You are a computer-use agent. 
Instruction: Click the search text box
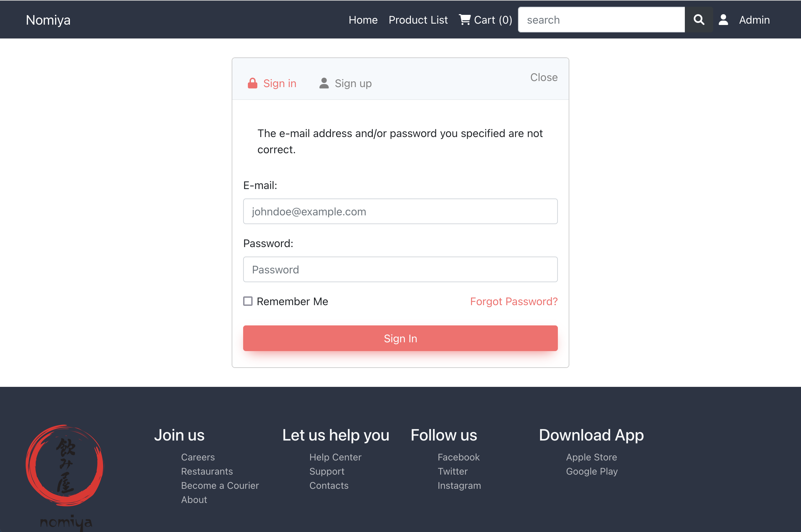coord(601,20)
